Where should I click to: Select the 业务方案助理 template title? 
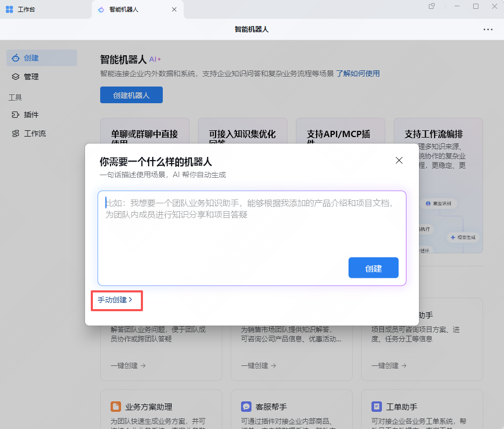pyautogui.click(x=149, y=407)
